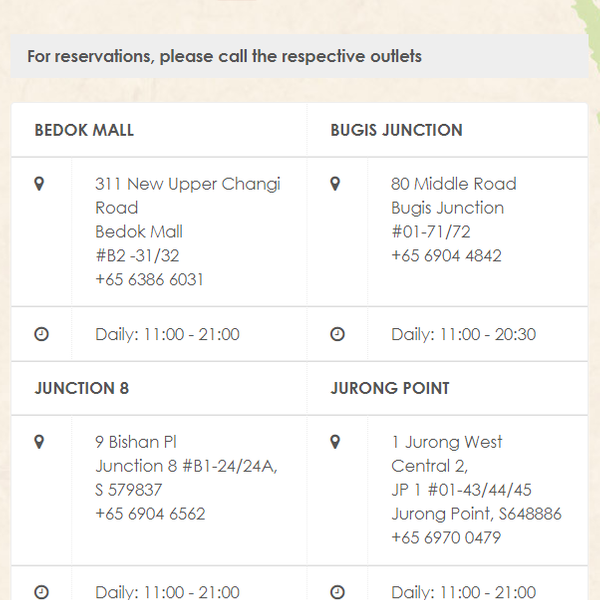Select the BEDOK MALL outlet heading

(x=84, y=130)
